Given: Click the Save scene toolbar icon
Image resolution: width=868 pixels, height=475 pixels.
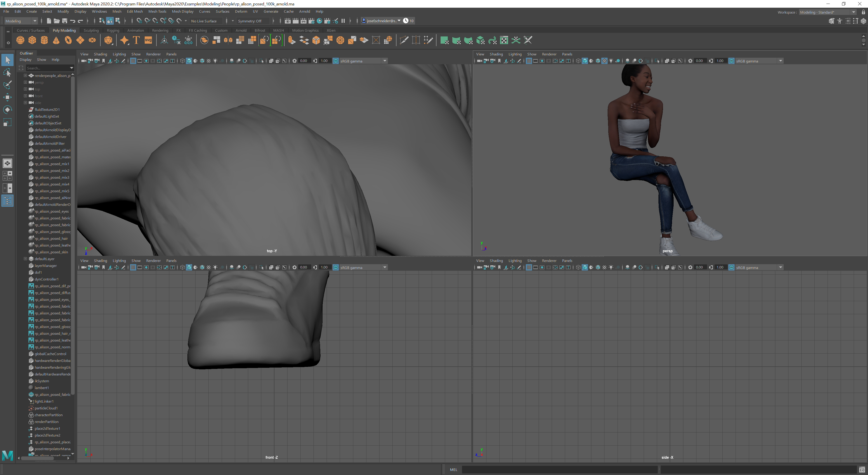Looking at the screenshot, I should 65,21.
